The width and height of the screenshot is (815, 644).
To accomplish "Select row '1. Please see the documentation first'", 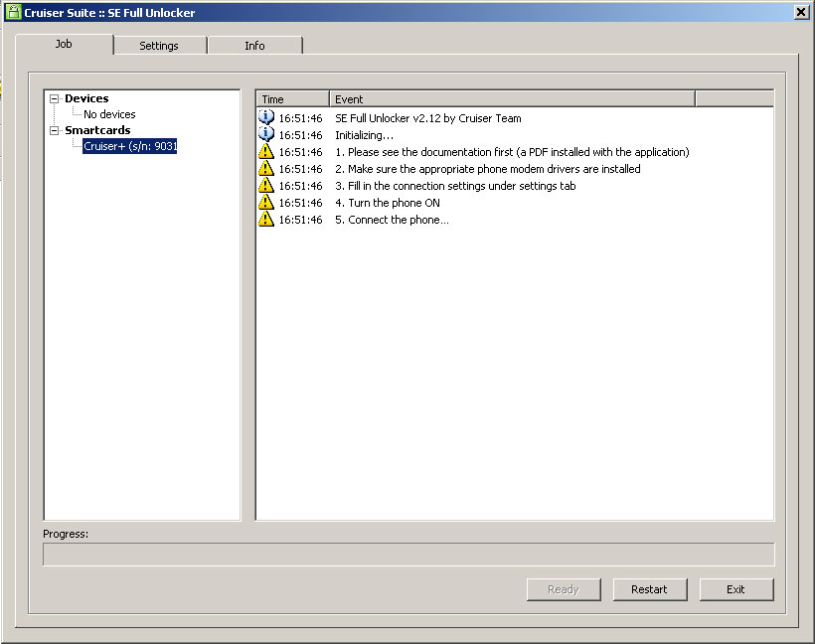I will 515,152.
